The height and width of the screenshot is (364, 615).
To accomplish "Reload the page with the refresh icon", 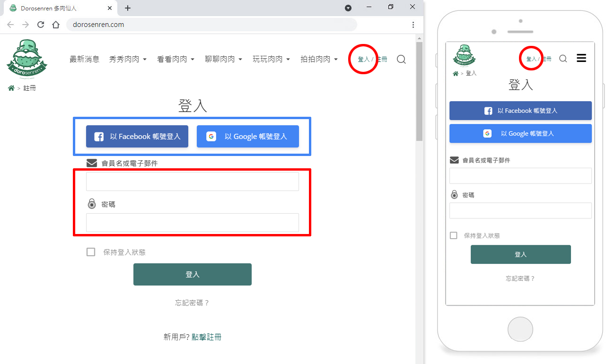I will (x=40, y=25).
